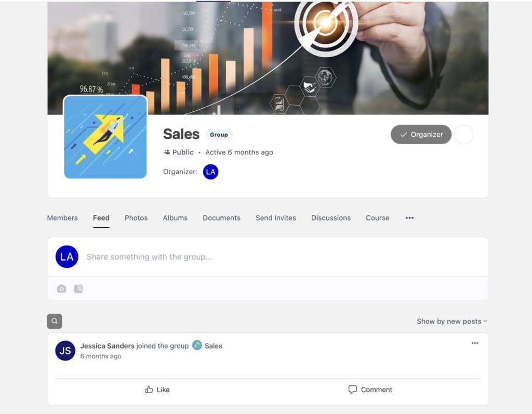Click the round button beside Organizer
Viewport: 532px width, 414px height.
click(x=463, y=135)
